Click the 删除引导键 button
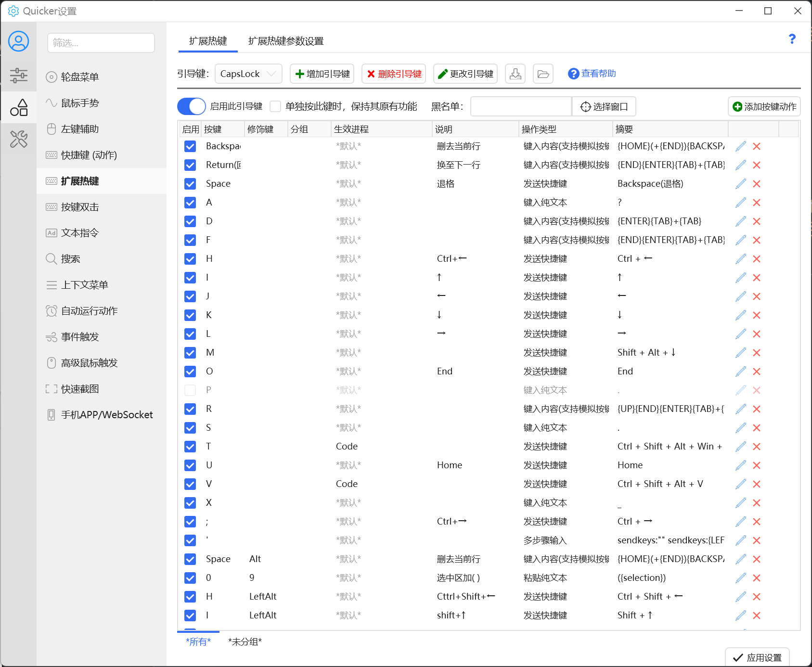 click(x=394, y=74)
